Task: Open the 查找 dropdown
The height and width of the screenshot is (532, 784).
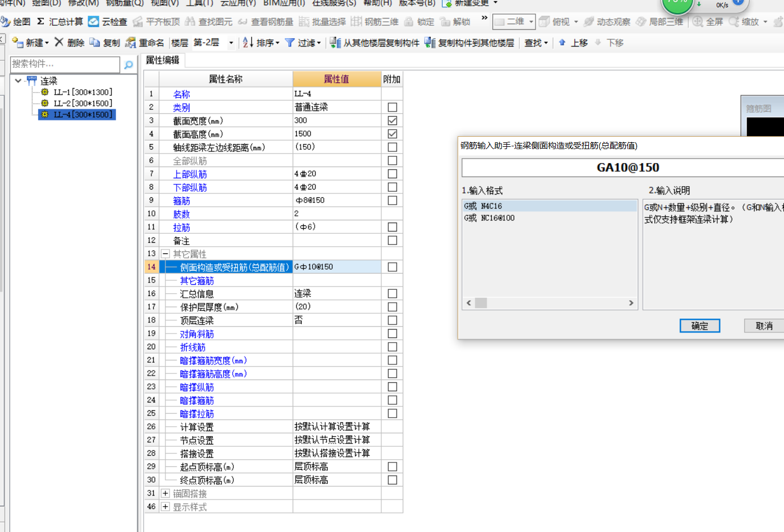Action: click(x=536, y=43)
